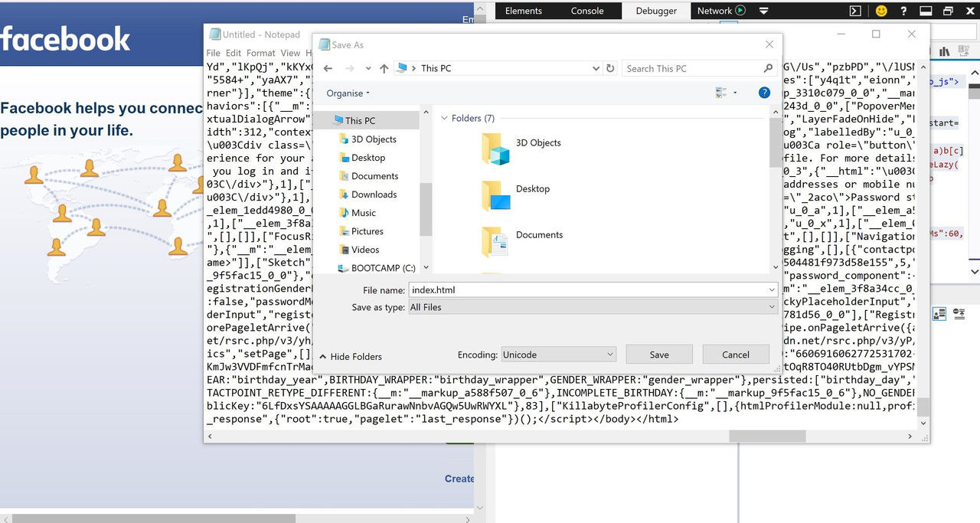
Task: Open the blue Help icon
Action: [763, 93]
